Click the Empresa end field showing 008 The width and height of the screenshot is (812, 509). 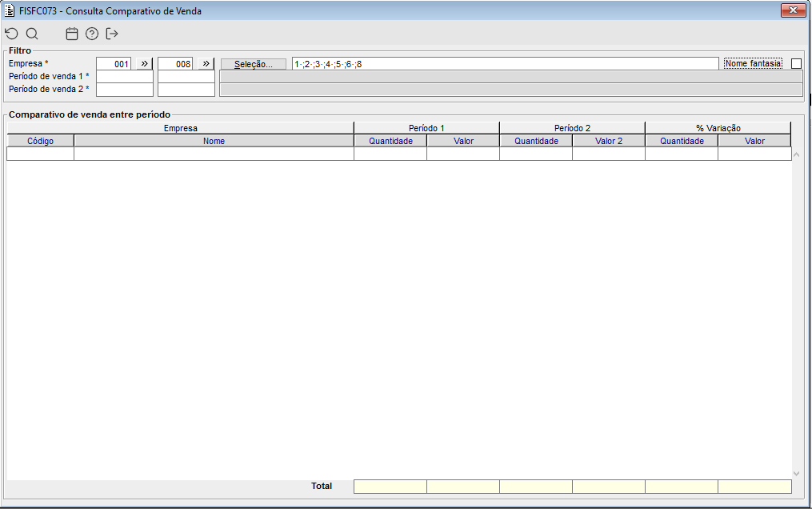tap(175, 64)
